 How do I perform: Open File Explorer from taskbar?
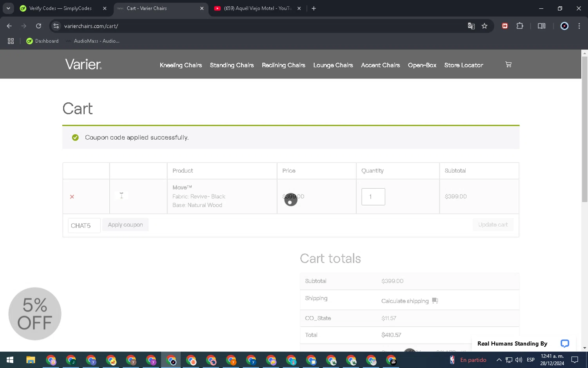pos(31,360)
